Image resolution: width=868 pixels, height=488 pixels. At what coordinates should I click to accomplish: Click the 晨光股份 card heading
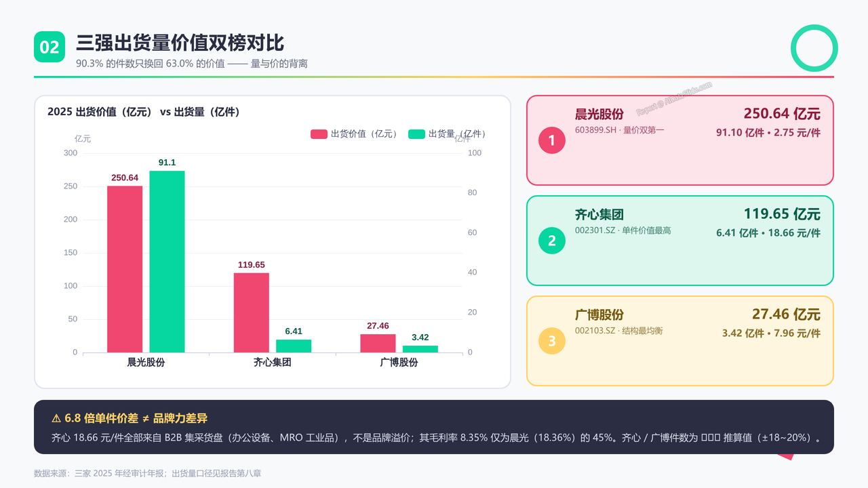pyautogui.click(x=599, y=114)
